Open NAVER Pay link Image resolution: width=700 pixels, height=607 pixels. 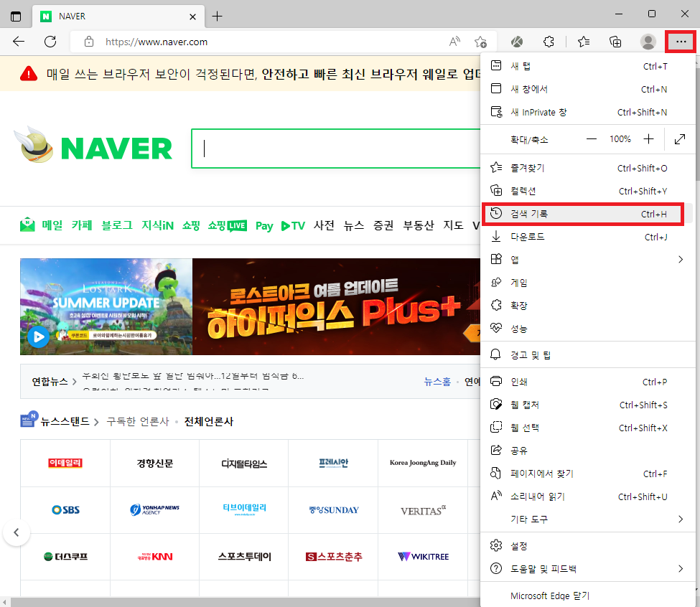click(264, 226)
